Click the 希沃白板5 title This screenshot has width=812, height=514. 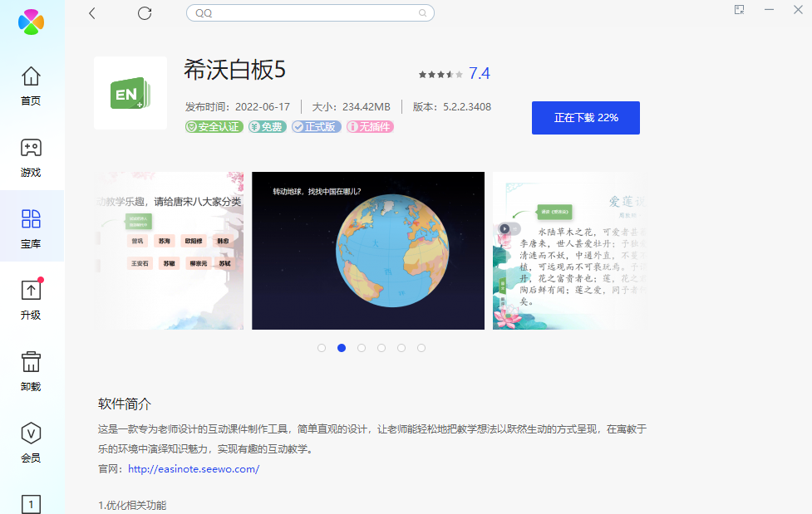tap(234, 70)
